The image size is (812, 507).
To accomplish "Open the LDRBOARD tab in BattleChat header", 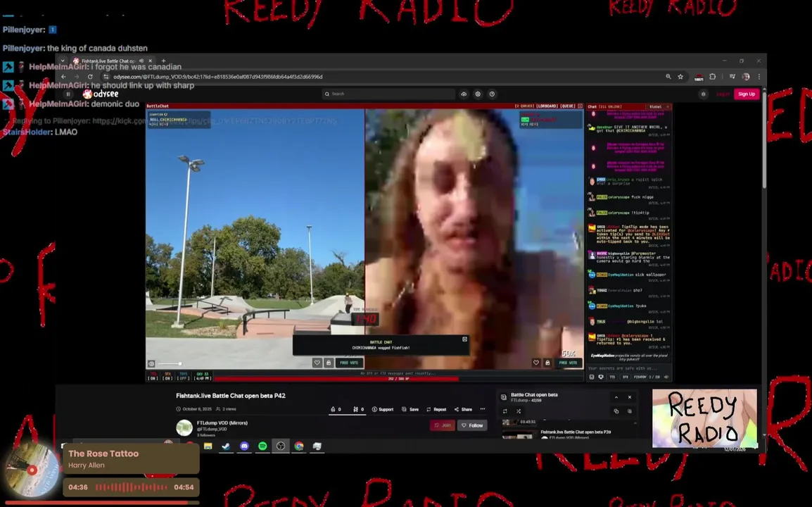I will pyautogui.click(x=547, y=106).
